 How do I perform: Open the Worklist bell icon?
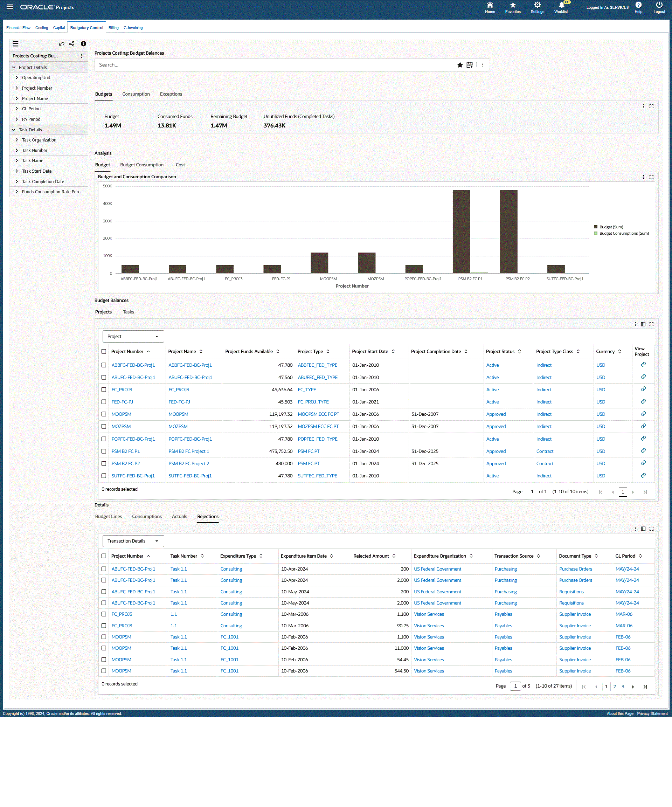pos(561,5)
